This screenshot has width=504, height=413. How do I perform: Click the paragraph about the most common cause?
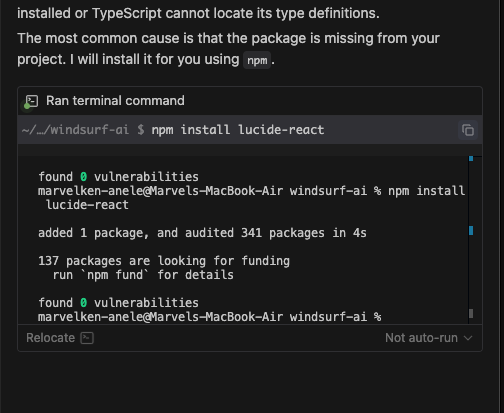[x=228, y=49]
